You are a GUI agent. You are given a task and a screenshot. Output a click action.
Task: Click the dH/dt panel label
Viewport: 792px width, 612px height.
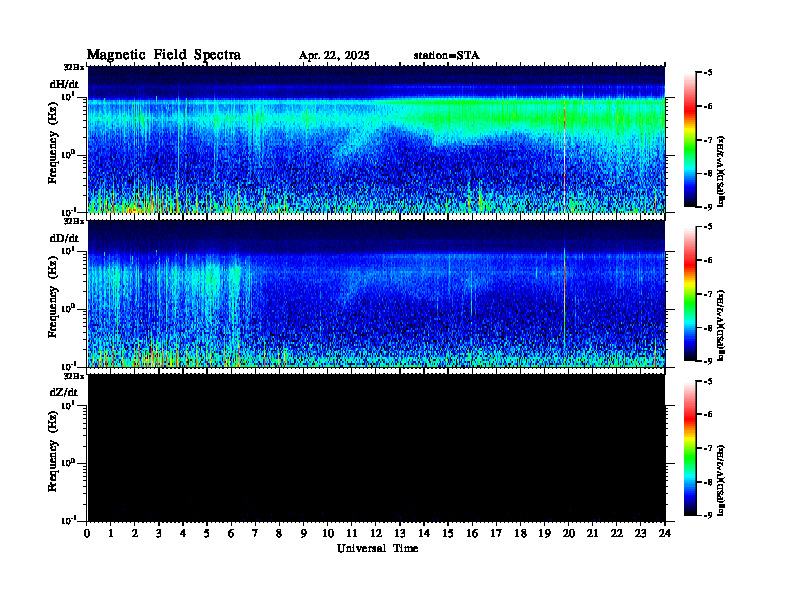point(64,84)
